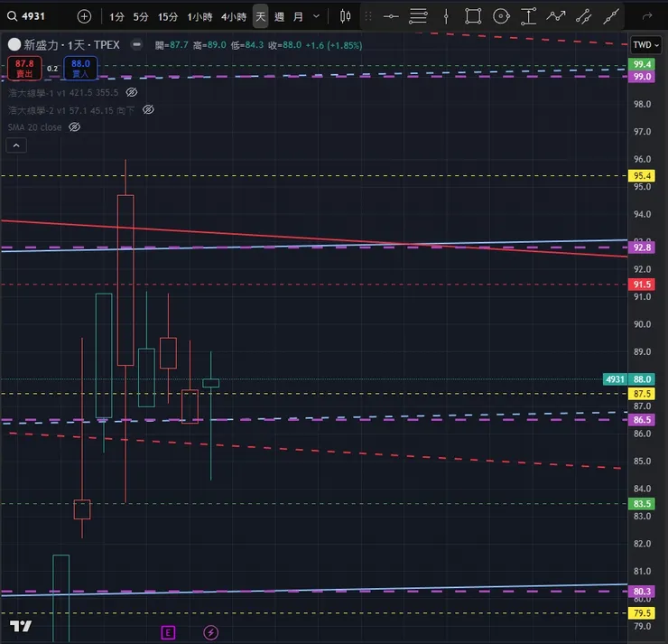Select the polyline path drawing tool
668x644 pixels.
555,16
